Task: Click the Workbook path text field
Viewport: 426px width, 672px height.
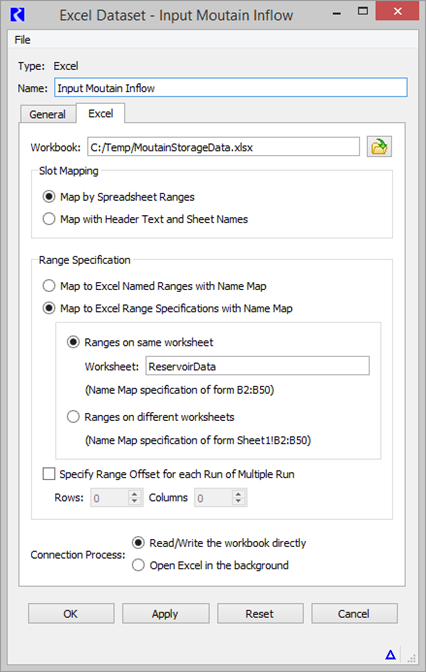Action: click(223, 147)
